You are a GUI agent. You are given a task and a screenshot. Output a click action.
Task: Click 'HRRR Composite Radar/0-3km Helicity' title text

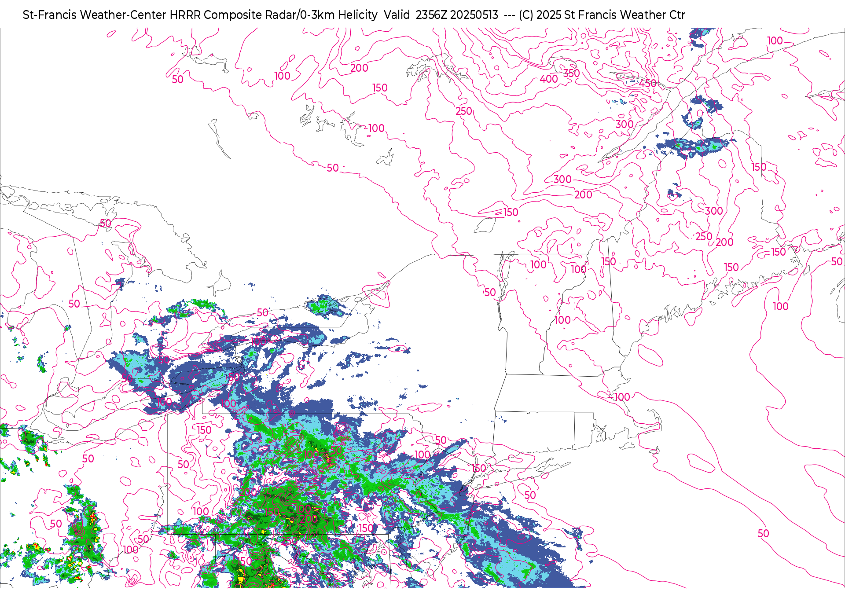click(x=273, y=15)
